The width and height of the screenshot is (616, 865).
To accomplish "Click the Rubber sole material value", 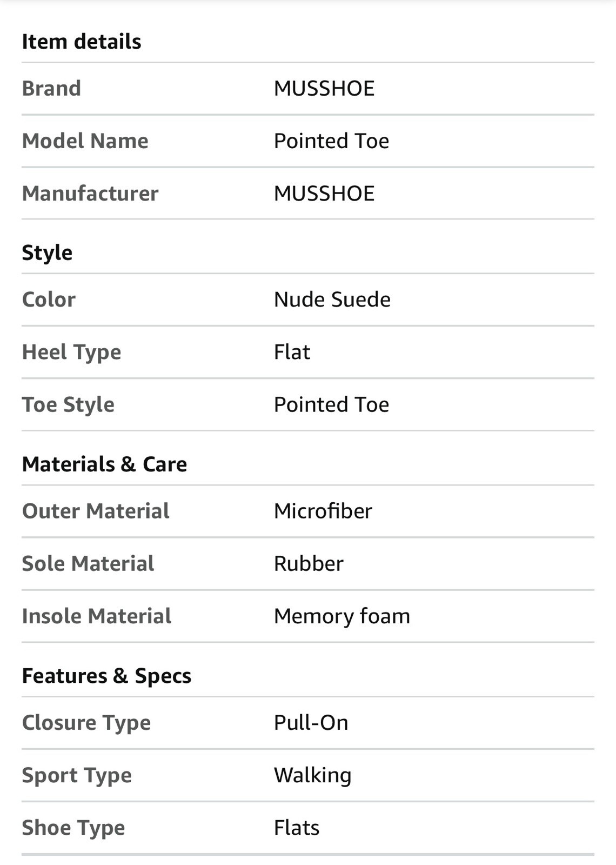I will coord(309,564).
